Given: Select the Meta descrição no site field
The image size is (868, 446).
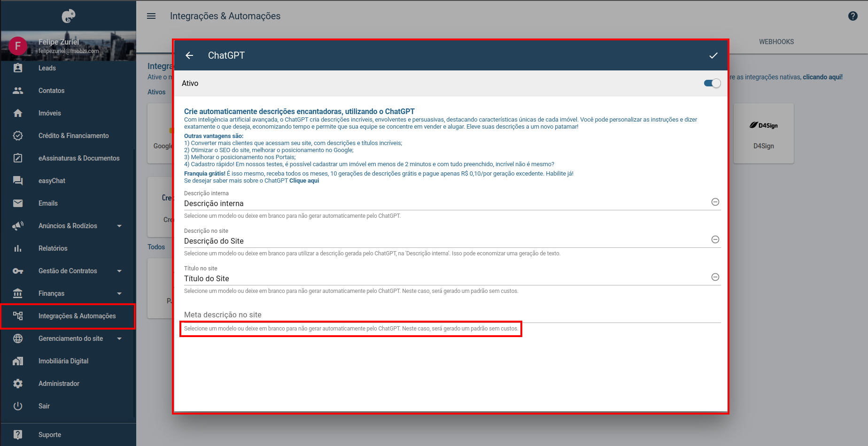Looking at the screenshot, I should pos(452,315).
